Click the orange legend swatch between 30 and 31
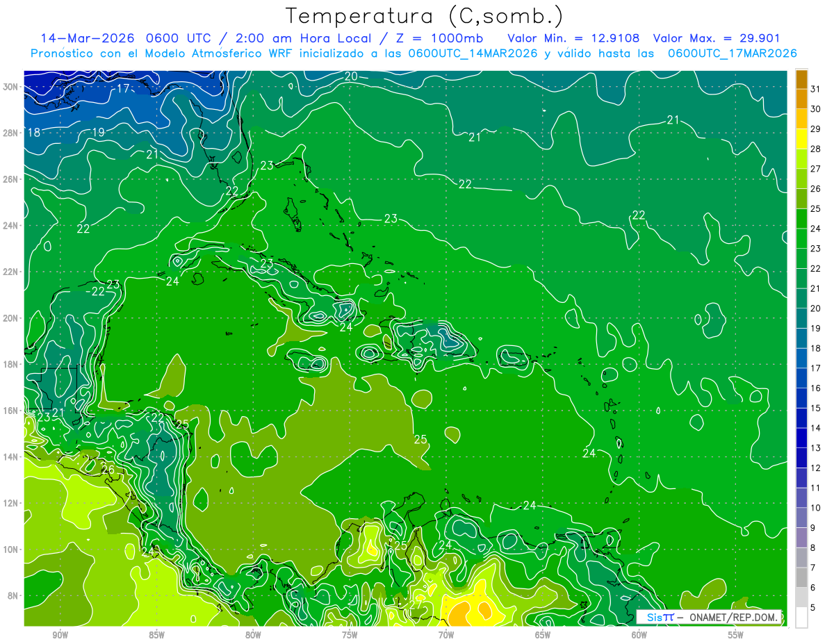The image size is (834, 644). [801, 99]
